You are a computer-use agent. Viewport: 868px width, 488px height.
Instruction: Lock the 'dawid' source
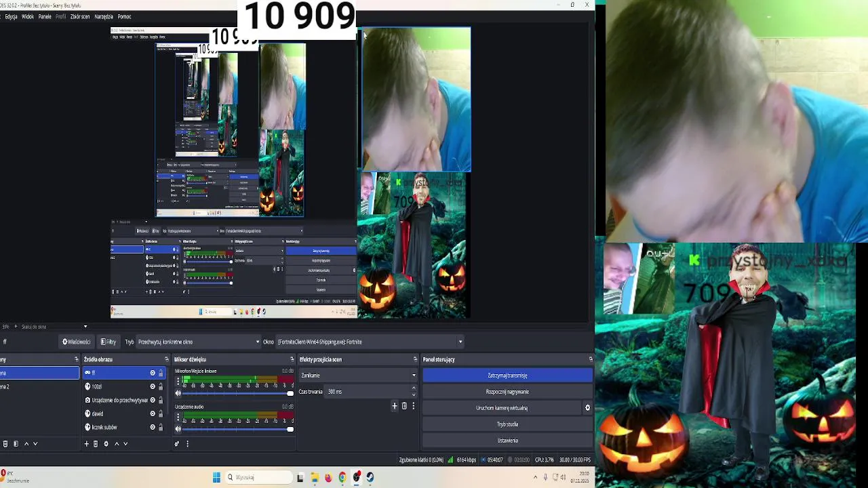161,413
